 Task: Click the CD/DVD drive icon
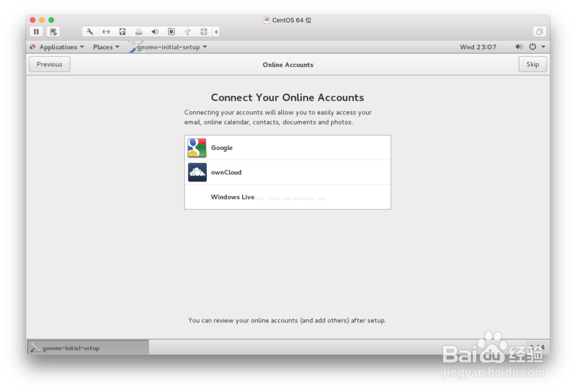[138, 32]
